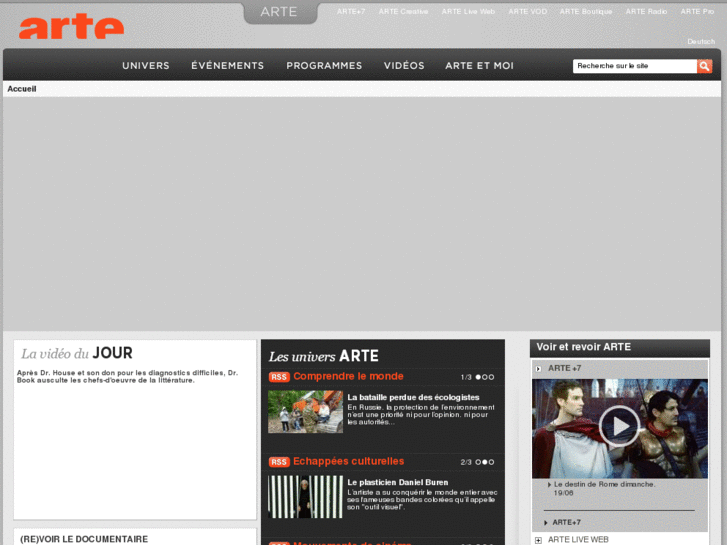Image resolution: width=727 pixels, height=545 pixels.
Task: Open La bataille perdue des écologistes article
Action: pos(413,398)
